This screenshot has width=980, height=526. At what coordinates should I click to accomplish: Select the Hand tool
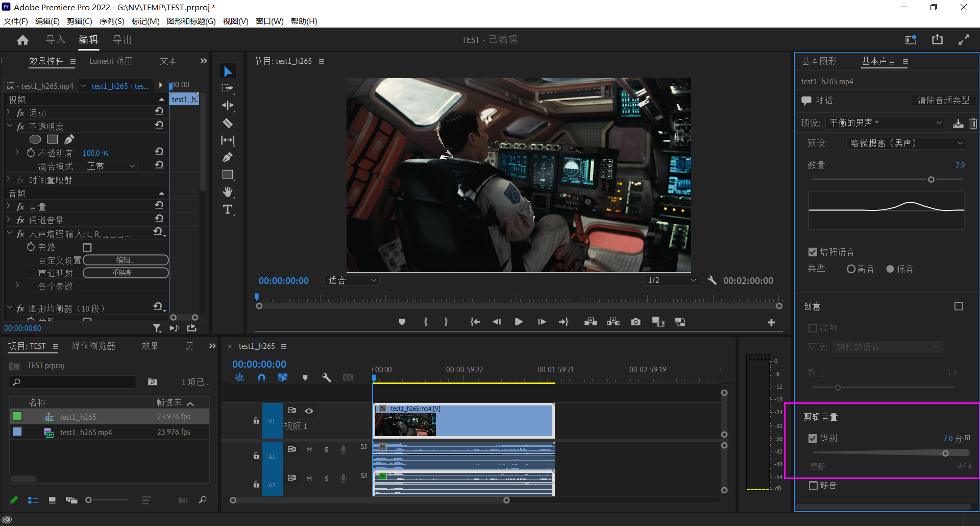(228, 192)
